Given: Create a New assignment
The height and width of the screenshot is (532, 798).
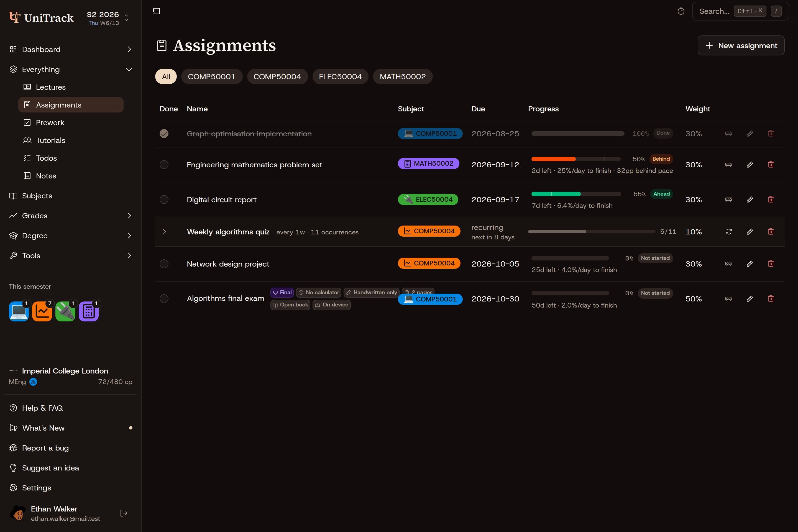Looking at the screenshot, I should [741, 45].
